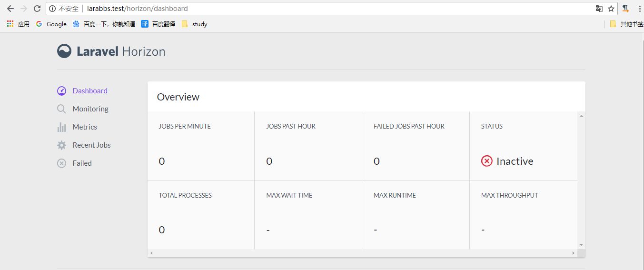The height and width of the screenshot is (270, 644).
Task: Open Metrics in sidebar
Action: coord(85,127)
